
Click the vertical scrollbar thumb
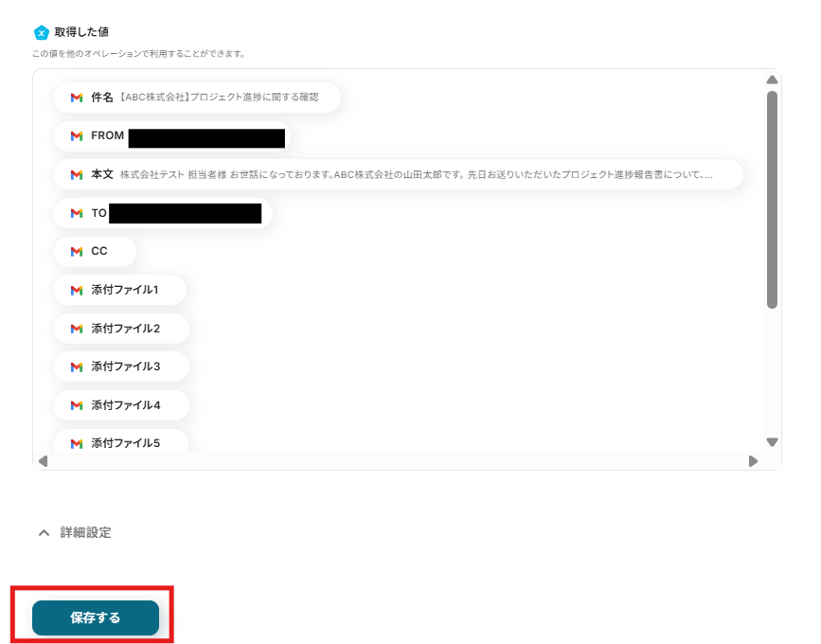point(772,200)
